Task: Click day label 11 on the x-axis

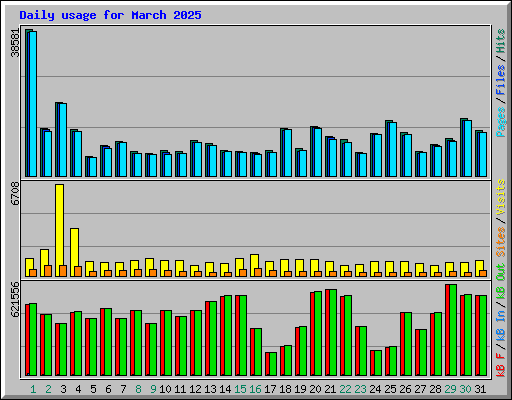Action: click(x=180, y=389)
